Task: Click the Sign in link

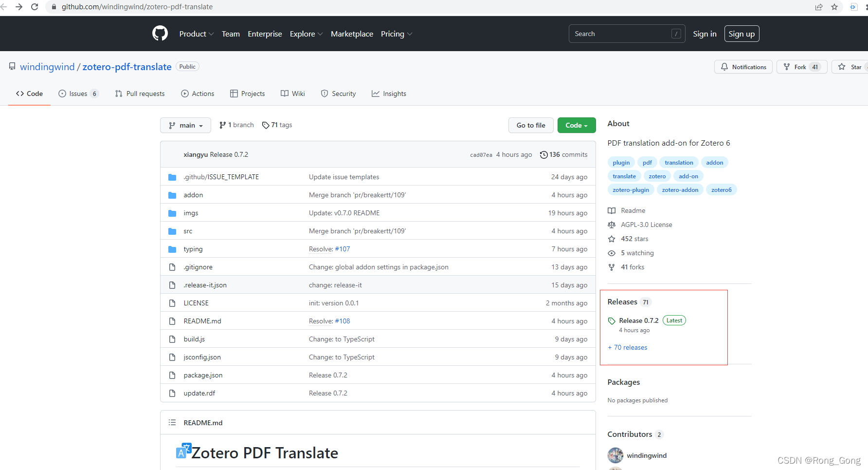Action: pyautogui.click(x=705, y=34)
